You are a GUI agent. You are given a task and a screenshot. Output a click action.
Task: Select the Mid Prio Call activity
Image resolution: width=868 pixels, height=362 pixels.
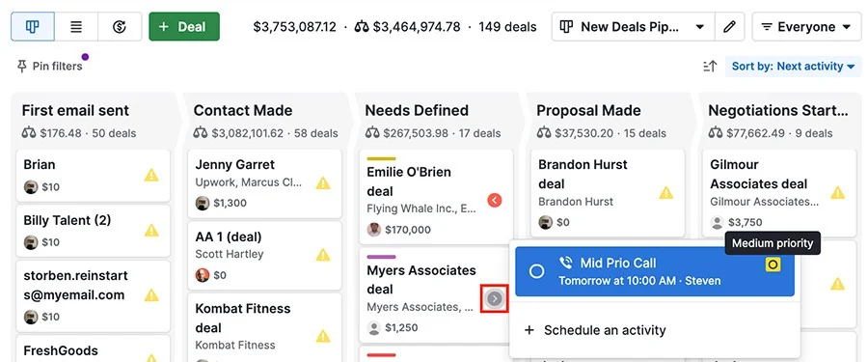tap(655, 271)
